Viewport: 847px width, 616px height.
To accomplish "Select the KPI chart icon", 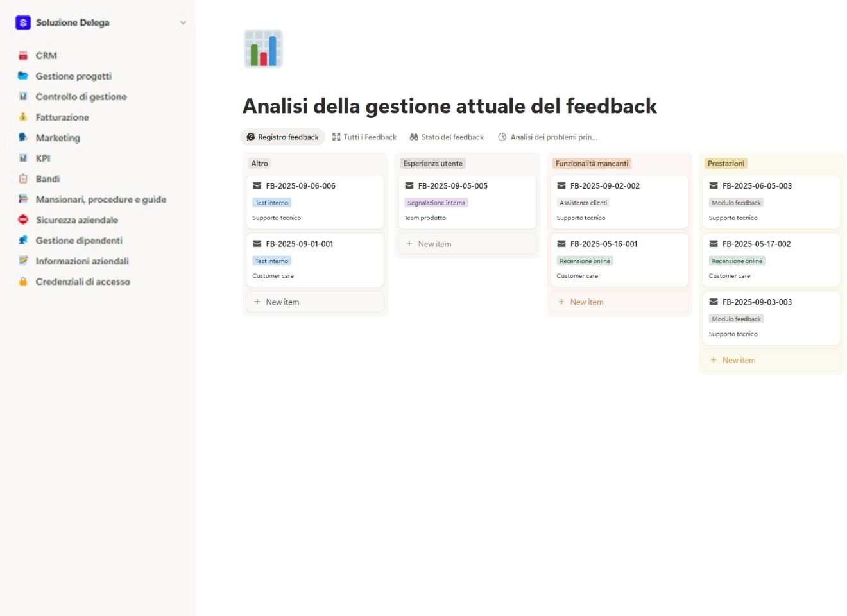I will (x=23, y=158).
